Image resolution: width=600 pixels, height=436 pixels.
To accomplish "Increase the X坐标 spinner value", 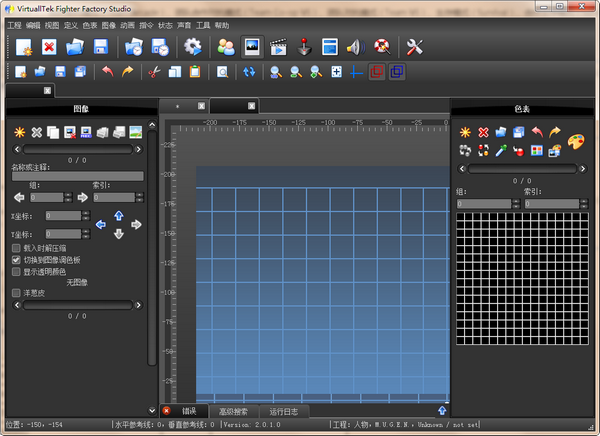I will 84,212.
